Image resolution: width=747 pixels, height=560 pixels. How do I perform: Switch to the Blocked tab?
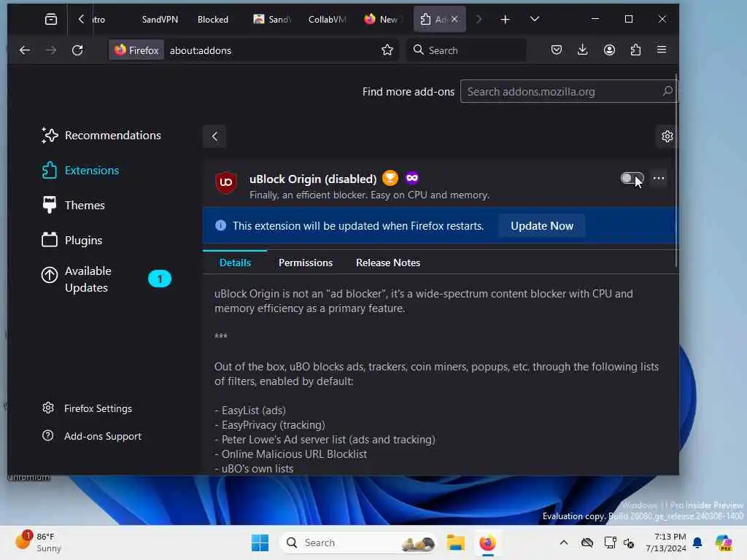[x=212, y=20]
